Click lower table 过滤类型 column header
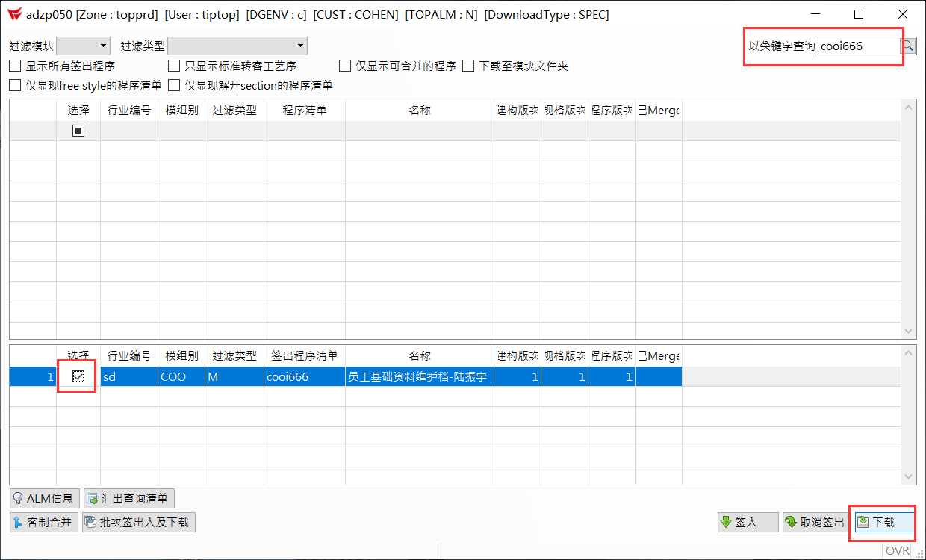 coord(234,355)
